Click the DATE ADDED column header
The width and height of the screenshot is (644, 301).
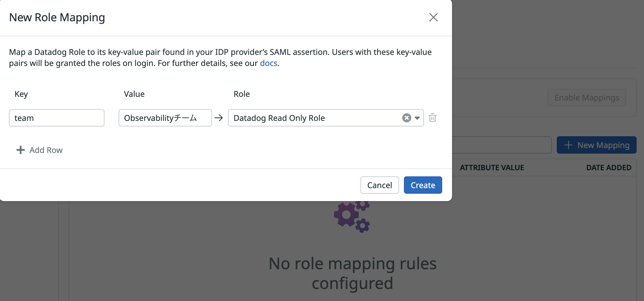tap(609, 167)
